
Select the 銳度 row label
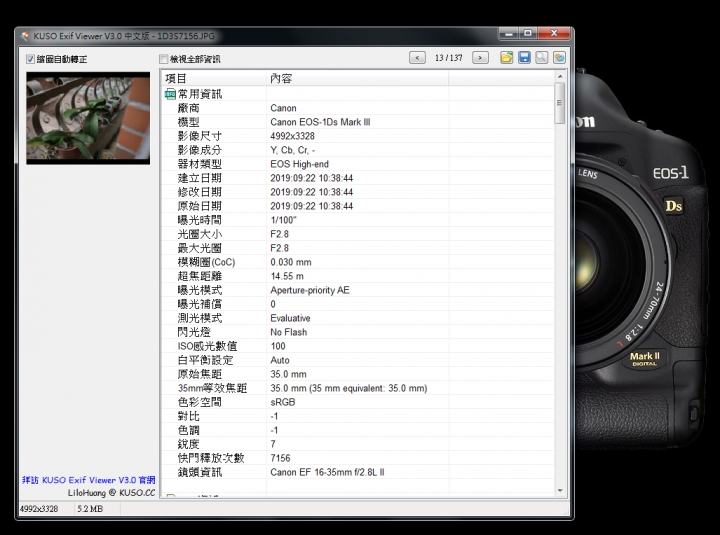(x=189, y=444)
